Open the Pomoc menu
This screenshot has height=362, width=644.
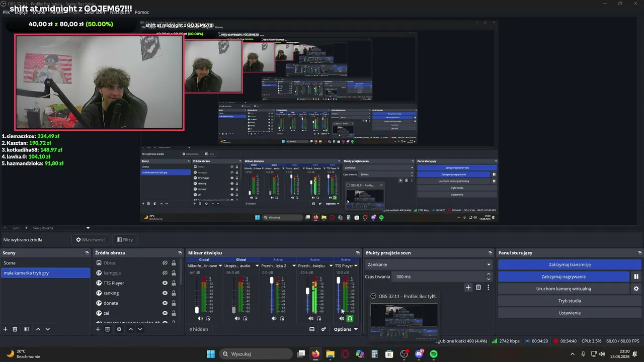click(142, 12)
